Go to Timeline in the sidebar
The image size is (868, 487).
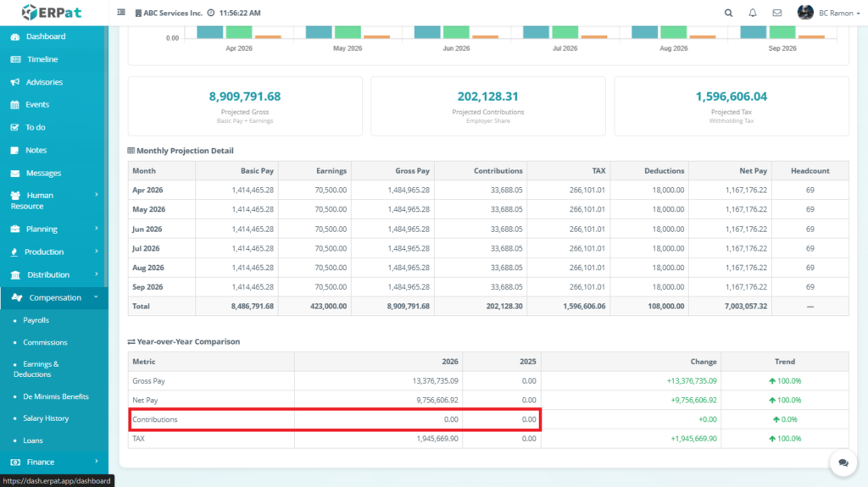(x=42, y=59)
